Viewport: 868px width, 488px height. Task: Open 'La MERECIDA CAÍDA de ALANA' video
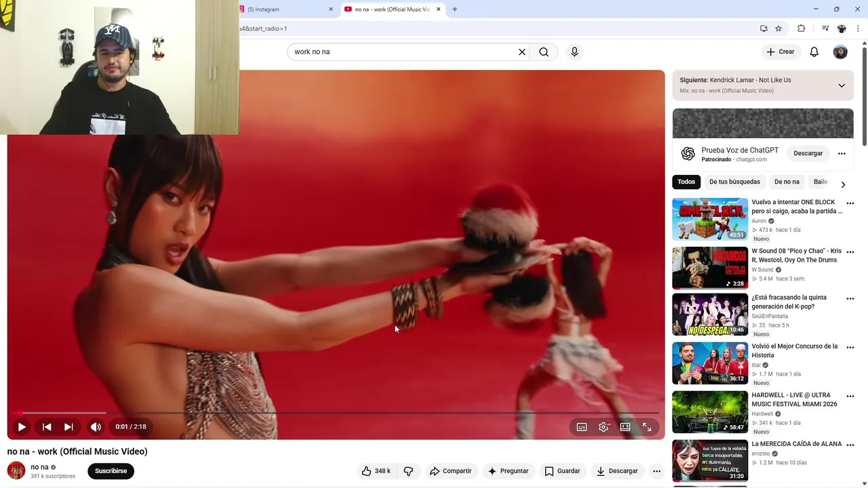(x=796, y=444)
